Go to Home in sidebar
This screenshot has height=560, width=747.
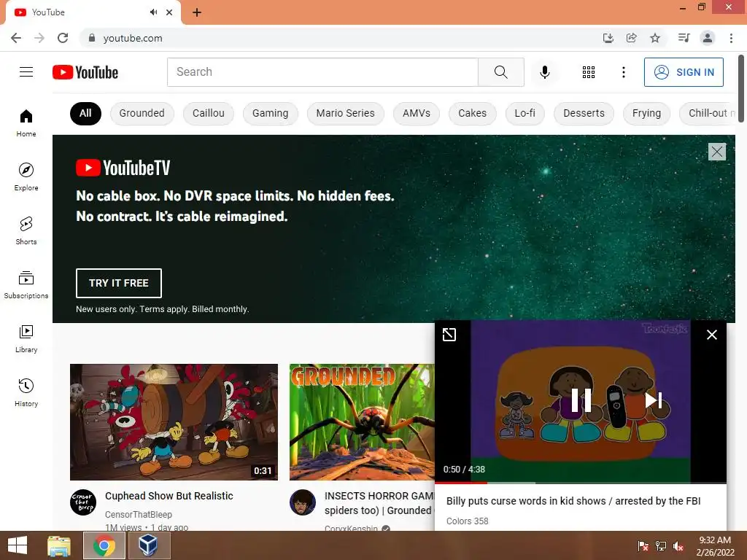pyautogui.click(x=26, y=122)
